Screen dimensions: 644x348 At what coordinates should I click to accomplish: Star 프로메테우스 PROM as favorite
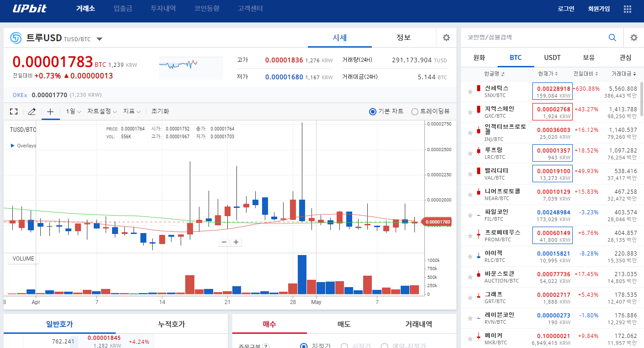470,236
